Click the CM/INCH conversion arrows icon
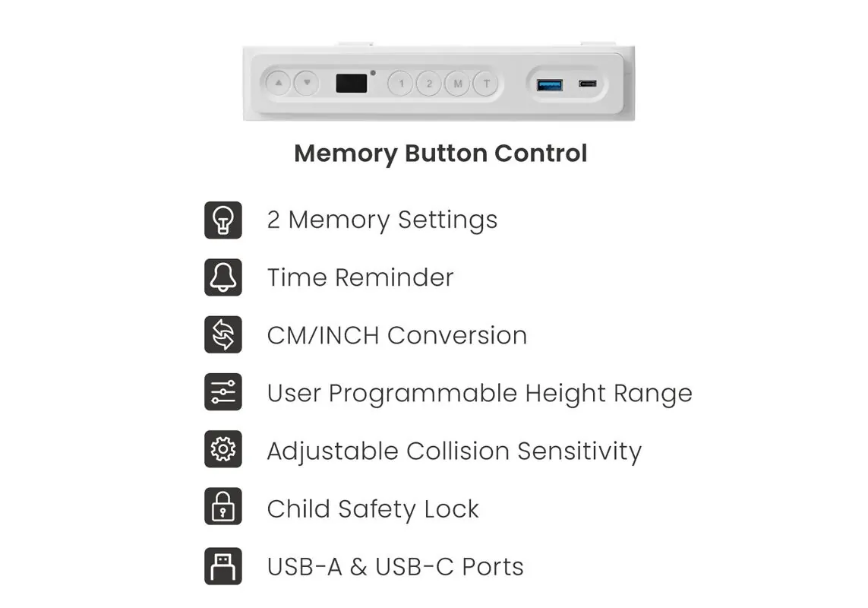This screenshot has height=608, width=868. pyautogui.click(x=223, y=334)
